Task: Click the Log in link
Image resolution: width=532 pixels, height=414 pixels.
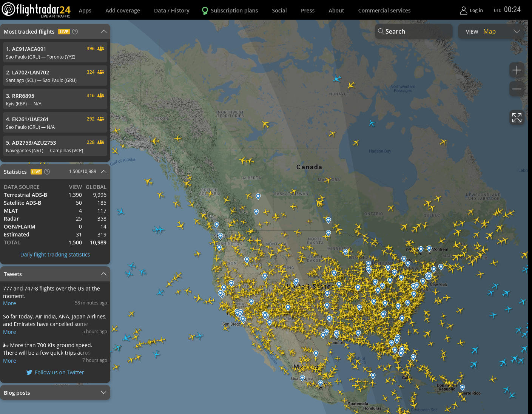Action: coord(476,11)
